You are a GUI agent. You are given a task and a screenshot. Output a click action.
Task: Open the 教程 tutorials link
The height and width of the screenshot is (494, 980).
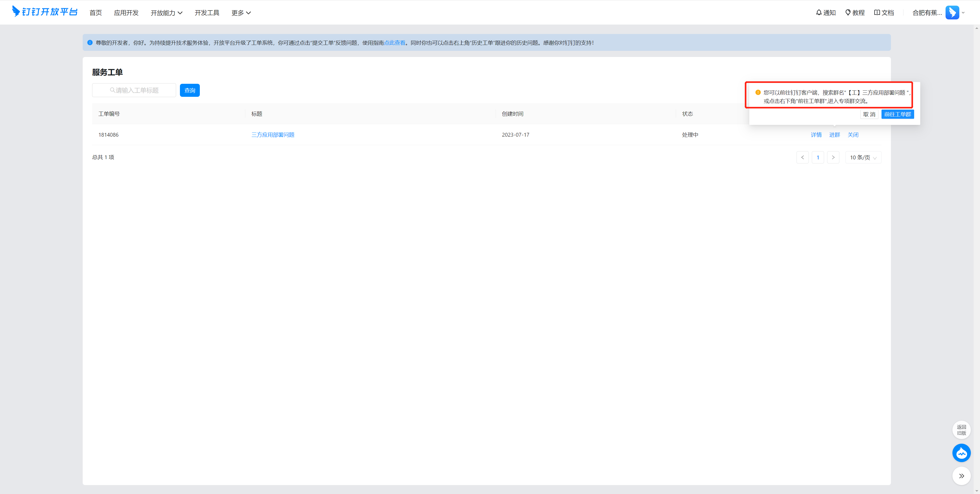pos(855,13)
